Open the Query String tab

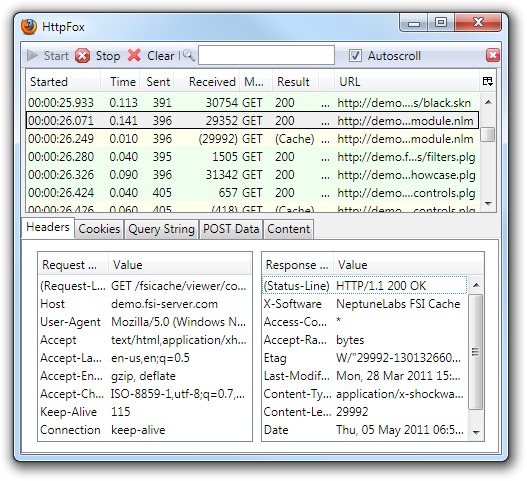(161, 229)
